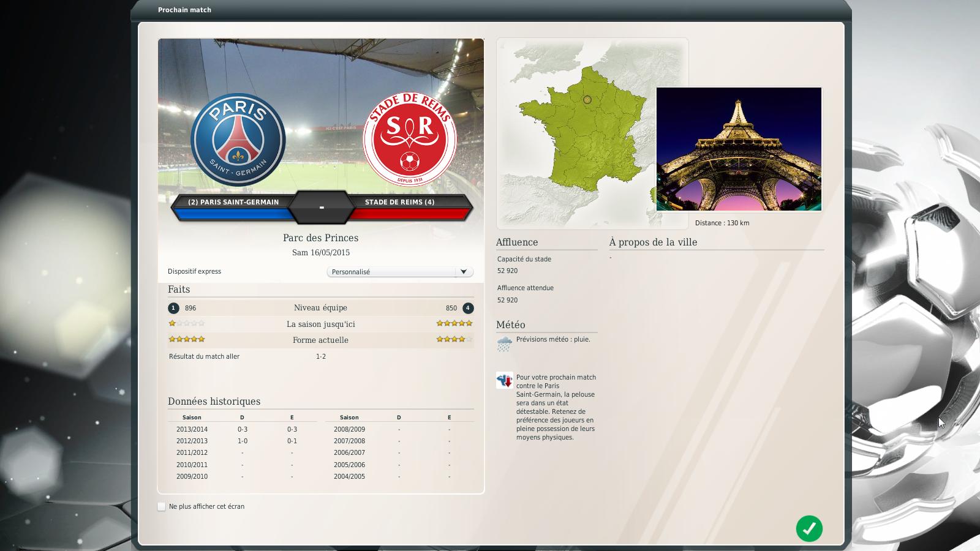980x551 pixels.
Task: Click the 'Résultat du match aller' label
Action: (204, 356)
